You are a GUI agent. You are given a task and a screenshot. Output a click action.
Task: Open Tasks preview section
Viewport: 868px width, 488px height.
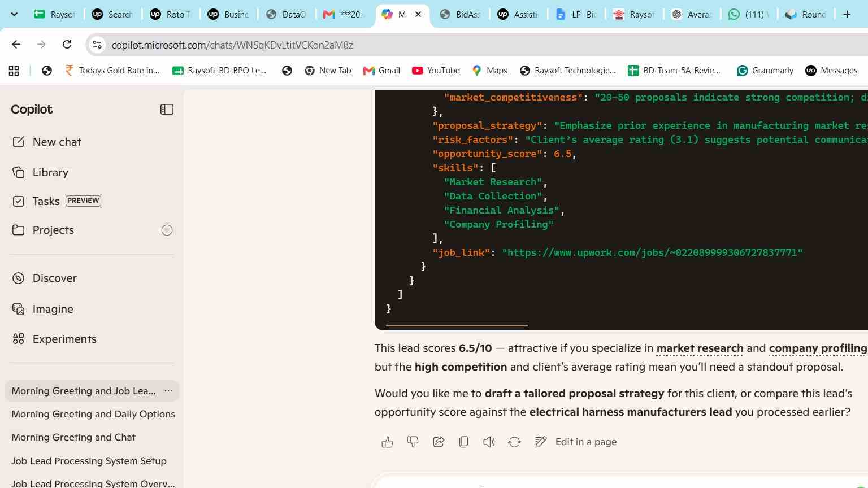pos(57,201)
